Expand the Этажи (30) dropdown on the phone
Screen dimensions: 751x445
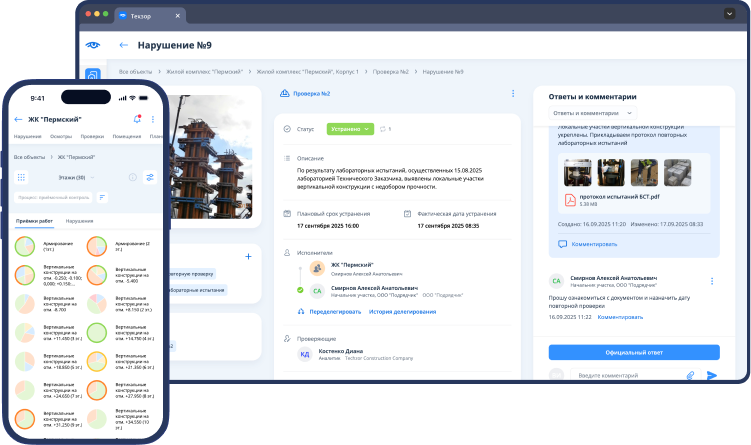pos(76,177)
